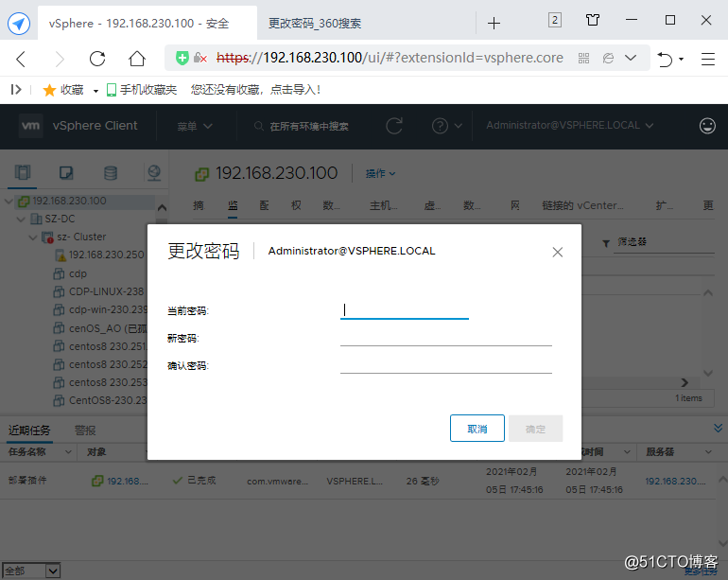The image size is (728, 580).
Task: Select the cenOS_AO virtual machine
Action: (108, 328)
